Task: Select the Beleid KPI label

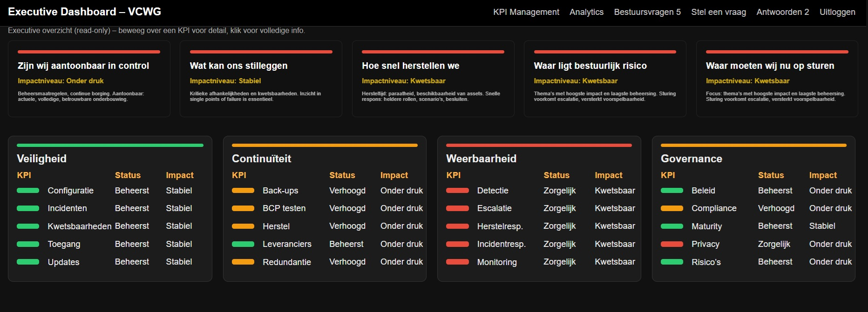Action: click(x=703, y=191)
